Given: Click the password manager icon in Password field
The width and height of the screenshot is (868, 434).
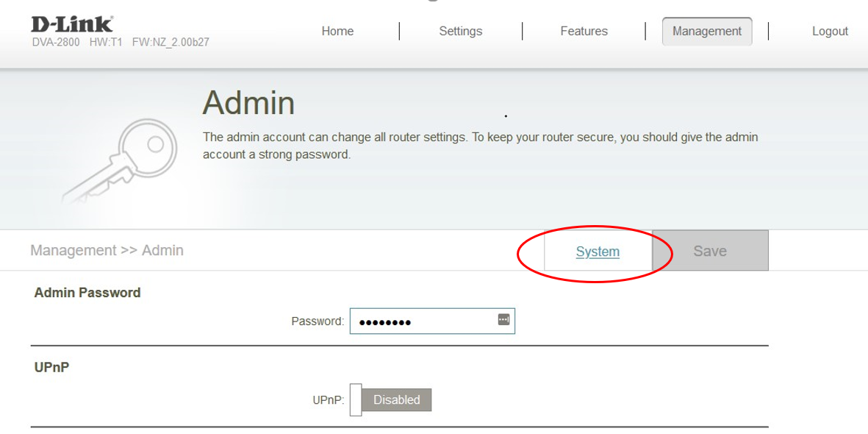Looking at the screenshot, I should pyautogui.click(x=503, y=319).
